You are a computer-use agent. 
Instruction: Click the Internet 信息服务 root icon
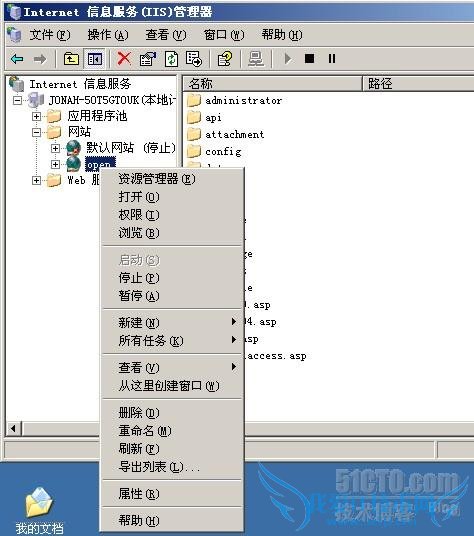pos(16,84)
